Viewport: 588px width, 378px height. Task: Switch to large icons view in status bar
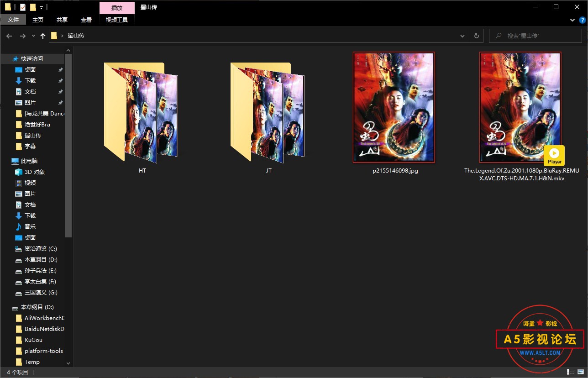tap(581, 372)
